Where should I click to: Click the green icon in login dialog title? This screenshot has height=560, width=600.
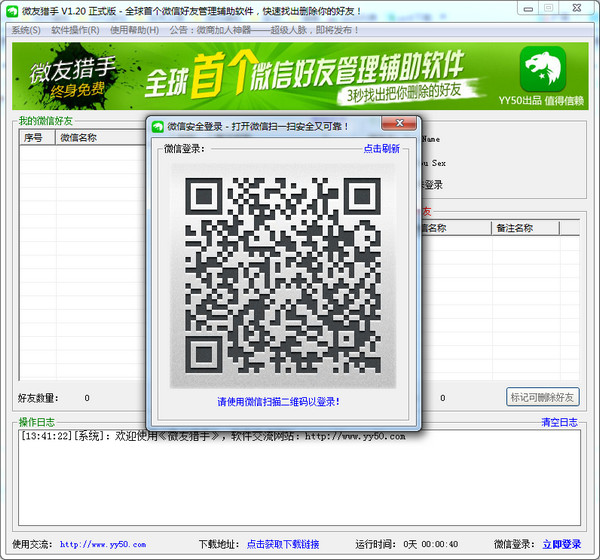tap(158, 127)
